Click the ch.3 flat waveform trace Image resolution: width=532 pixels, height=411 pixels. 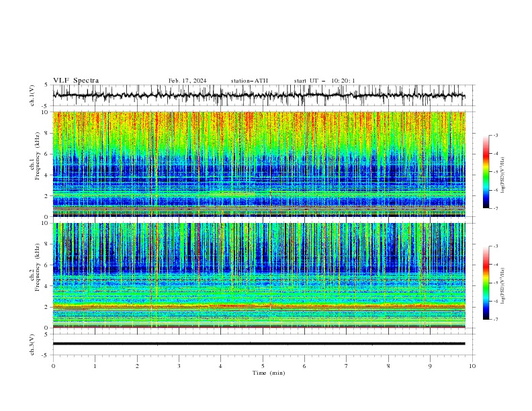[x=259, y=344]
